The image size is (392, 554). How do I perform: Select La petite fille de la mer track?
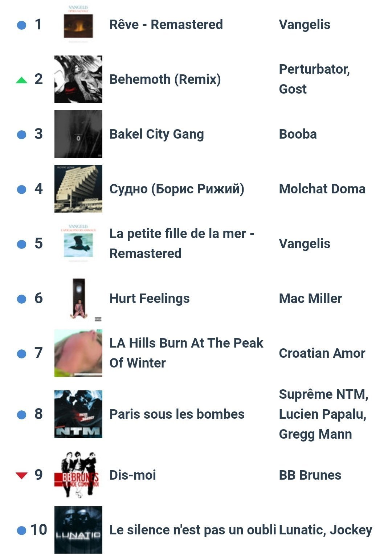tap(182, 243)
